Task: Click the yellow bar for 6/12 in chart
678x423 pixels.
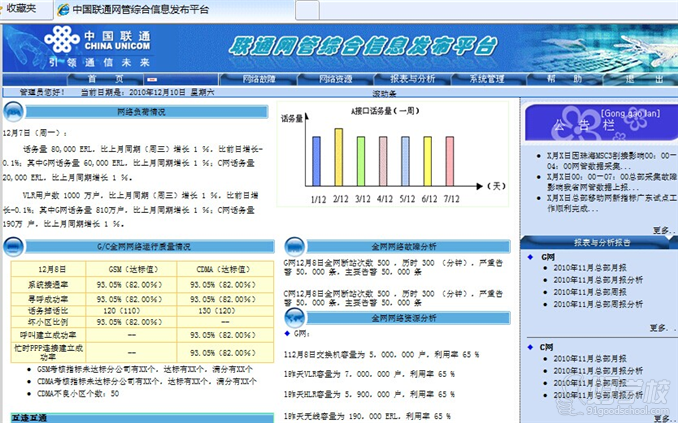Action: 428,161
